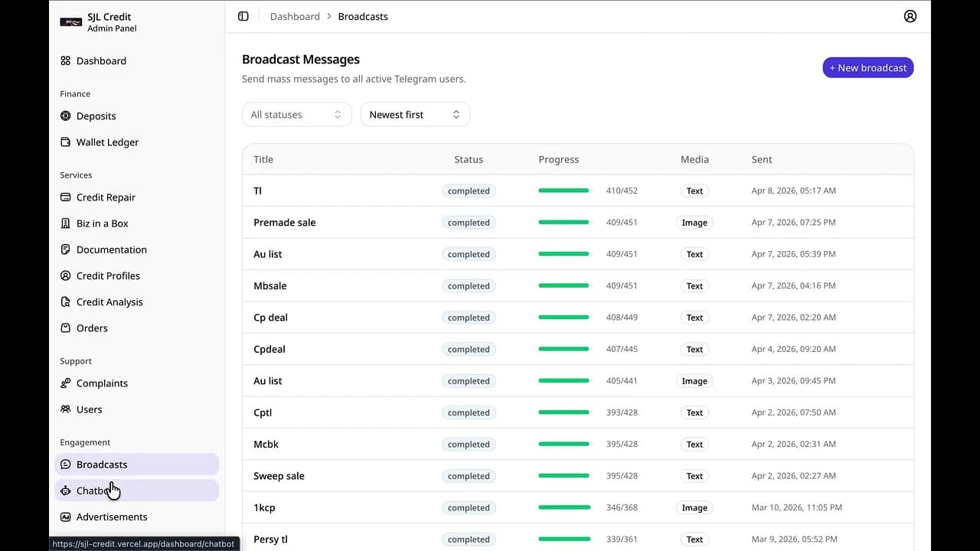Select the Cptl broadcast title
This screenshot has width=980, height=551.
click(x=263, y=412)
